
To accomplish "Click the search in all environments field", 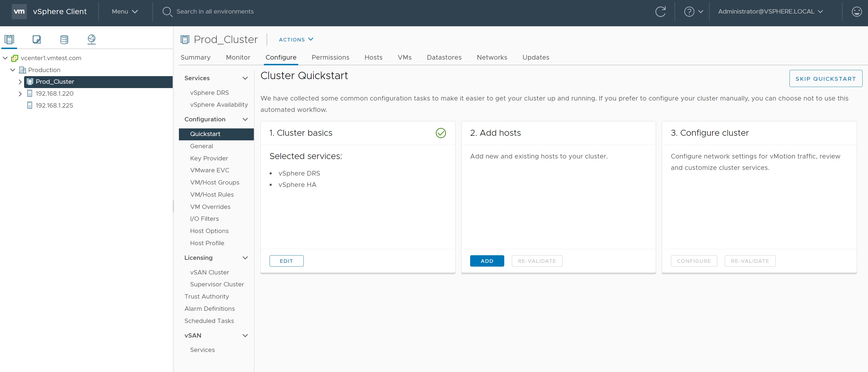I will [215, 11].
